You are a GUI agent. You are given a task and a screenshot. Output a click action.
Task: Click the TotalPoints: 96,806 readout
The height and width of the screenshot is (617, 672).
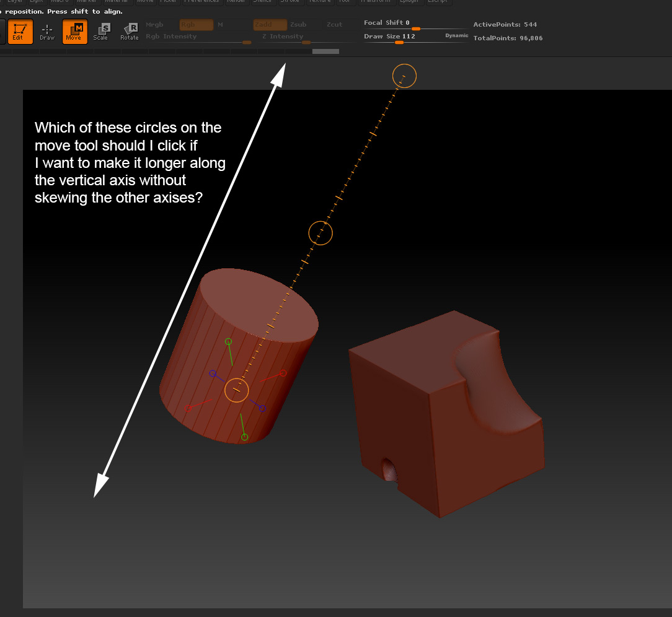tap(508, 38)
